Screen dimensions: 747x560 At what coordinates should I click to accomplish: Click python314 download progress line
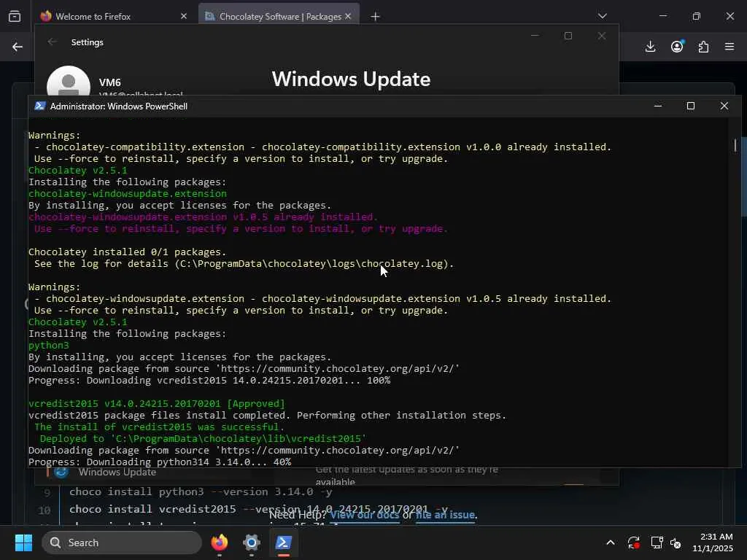(160, 462)
